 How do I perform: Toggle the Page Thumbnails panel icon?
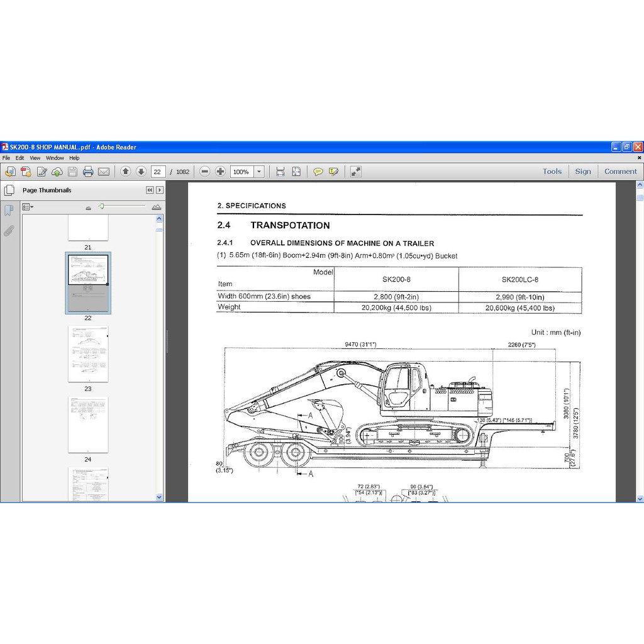click(x=9, y=191)
